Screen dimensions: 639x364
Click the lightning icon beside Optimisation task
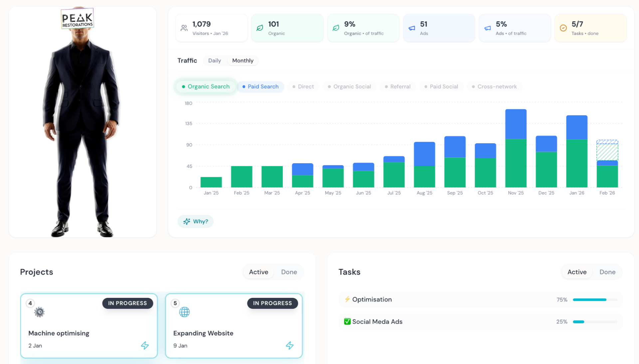[x=347, y=299]
